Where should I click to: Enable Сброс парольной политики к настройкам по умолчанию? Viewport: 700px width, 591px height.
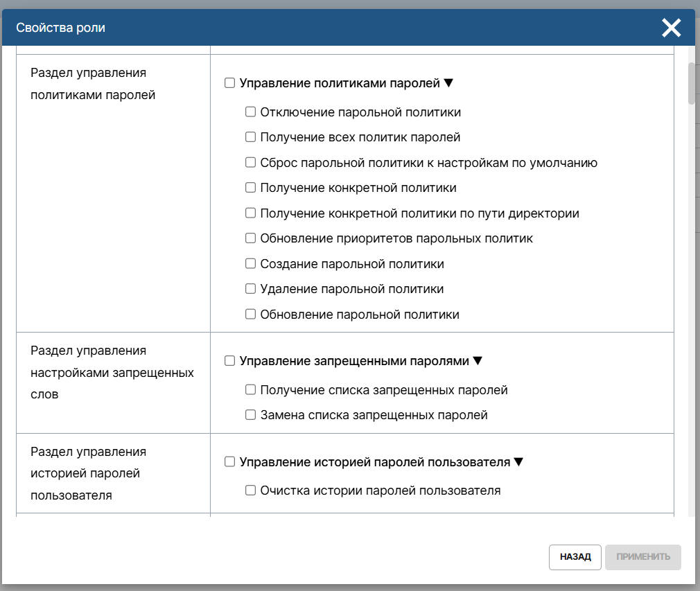(251, 163)
